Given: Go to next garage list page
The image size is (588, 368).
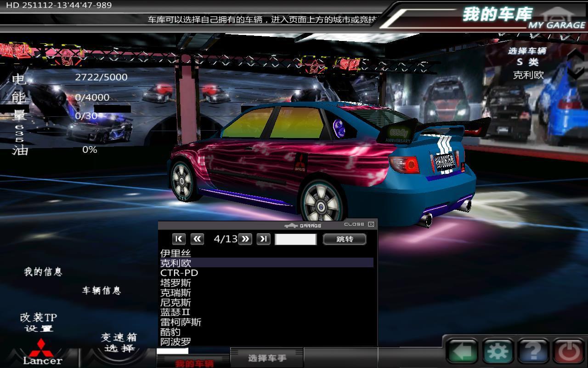Looking at the screenshot, I should pyautogui.click(x=245, y=239).
